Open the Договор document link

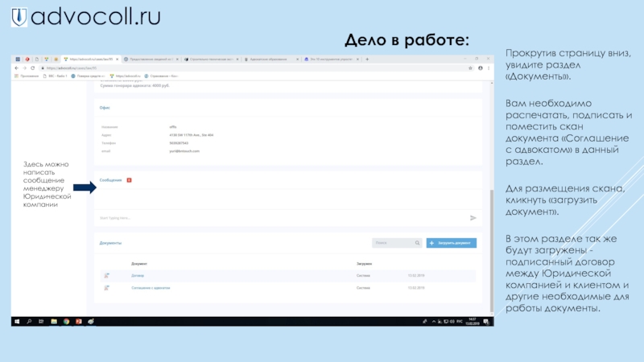(x=138, y=276)
